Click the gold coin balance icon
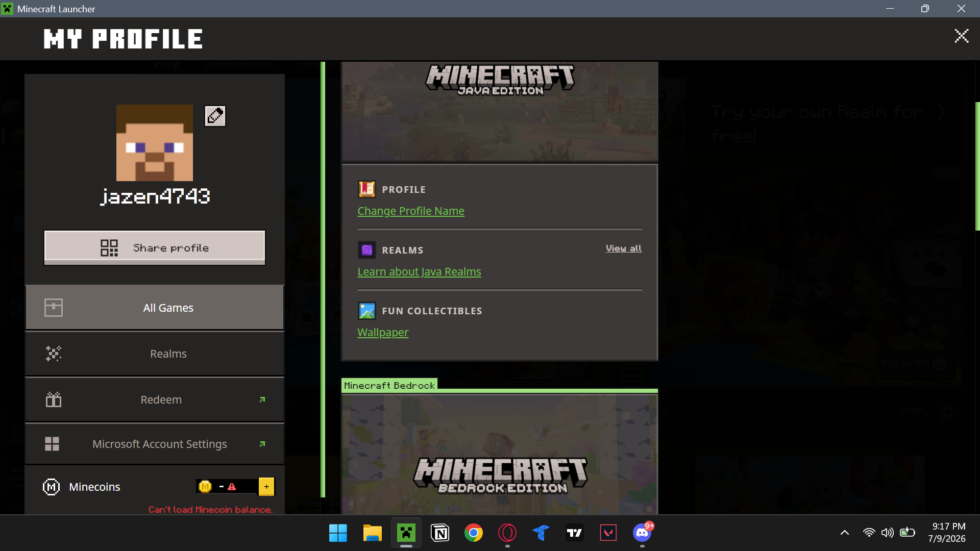Screen dimensions: 980x551 pyautogui.click(x=205, y=487)
